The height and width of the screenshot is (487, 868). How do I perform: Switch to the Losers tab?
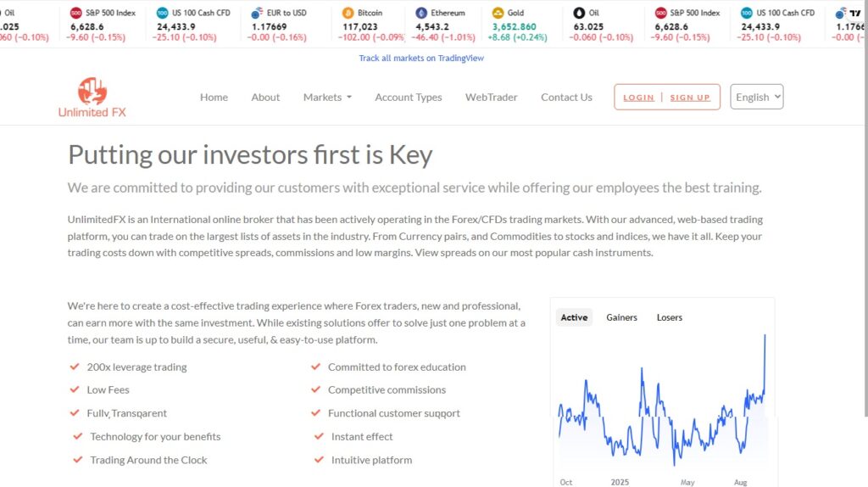click(669, 317)
